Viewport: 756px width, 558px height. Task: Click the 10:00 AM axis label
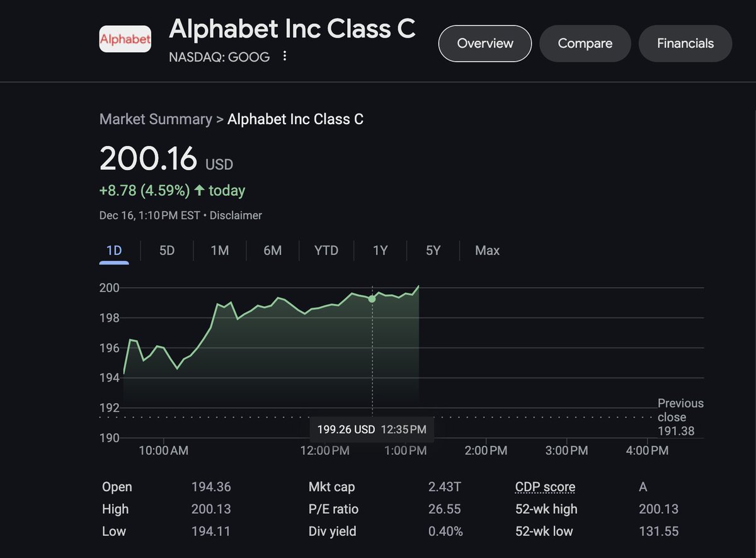click(163, 450)
